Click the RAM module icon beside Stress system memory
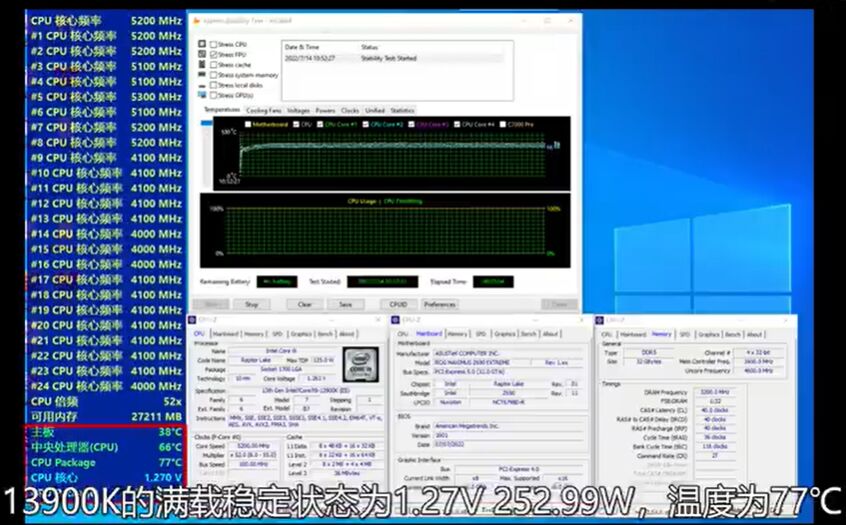 tap(202, 74)
